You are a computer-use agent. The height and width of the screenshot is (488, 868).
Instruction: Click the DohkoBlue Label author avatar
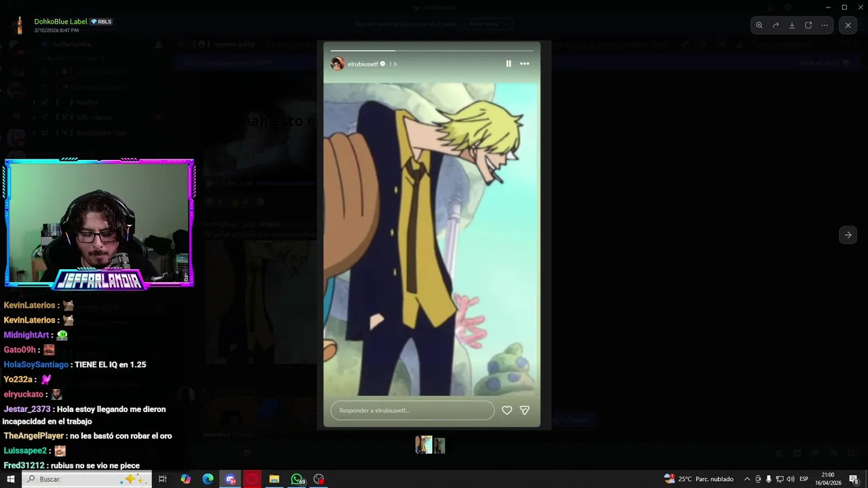20,26
